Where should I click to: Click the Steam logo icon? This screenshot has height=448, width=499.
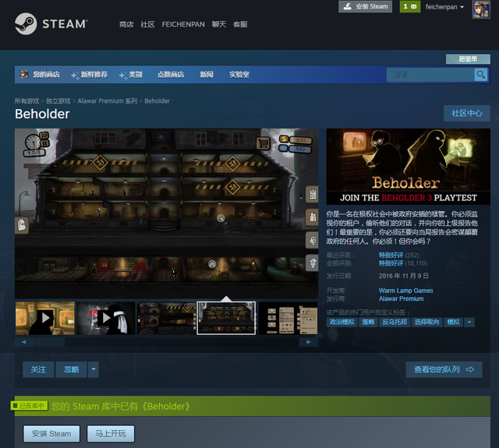26,24
